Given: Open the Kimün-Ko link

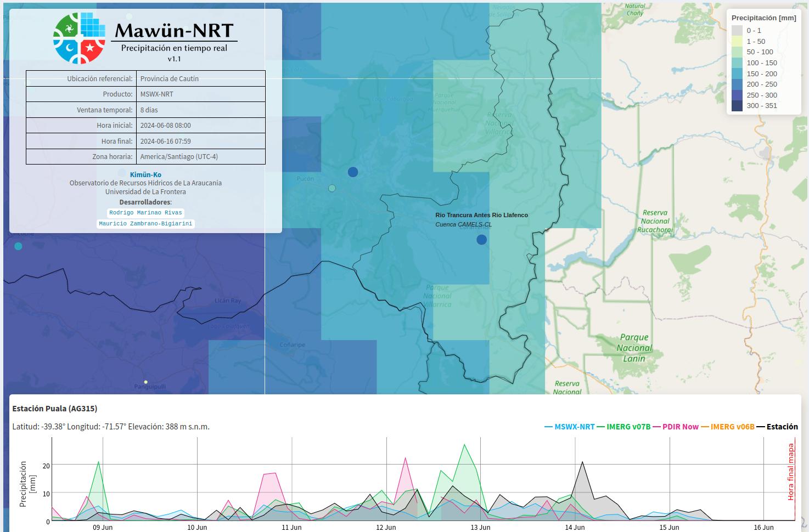Looking at the screenshot, I should point(145,175).
